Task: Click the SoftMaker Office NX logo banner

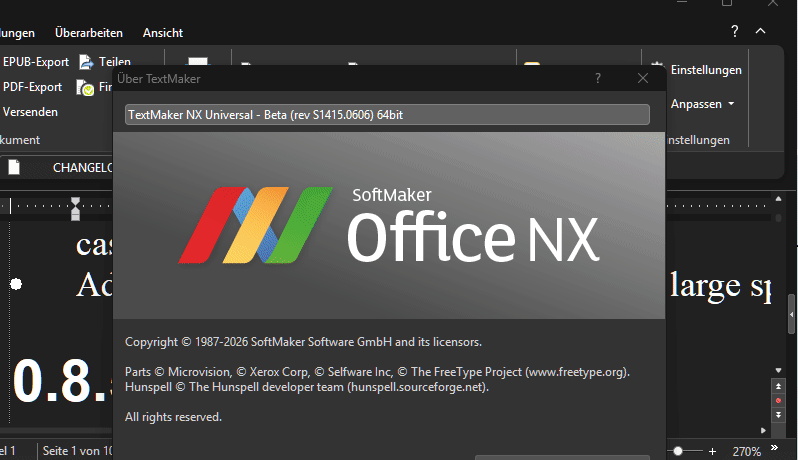Action: click(x=389, y=225)
